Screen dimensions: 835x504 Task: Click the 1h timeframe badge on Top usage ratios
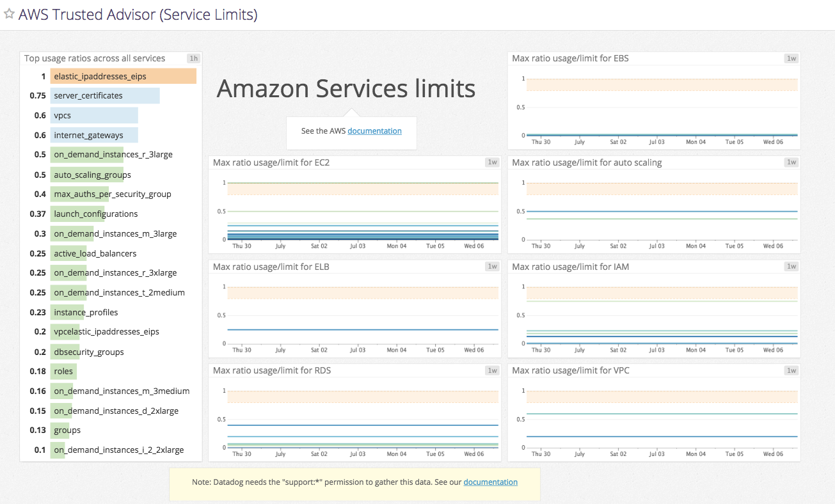(x=193, y=58)
